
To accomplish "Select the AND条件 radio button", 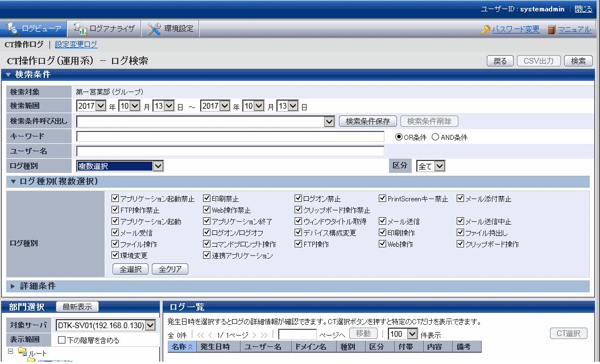I will click(436, 137).
